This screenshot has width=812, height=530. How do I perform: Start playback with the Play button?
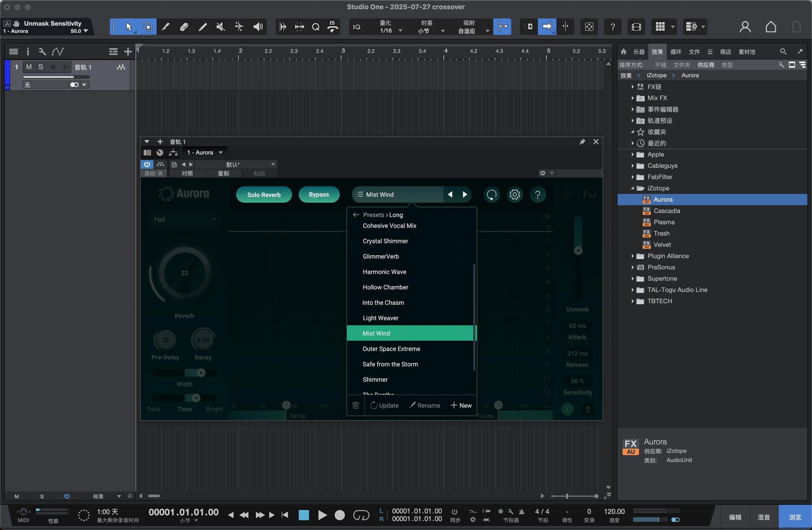coord(322,515)
